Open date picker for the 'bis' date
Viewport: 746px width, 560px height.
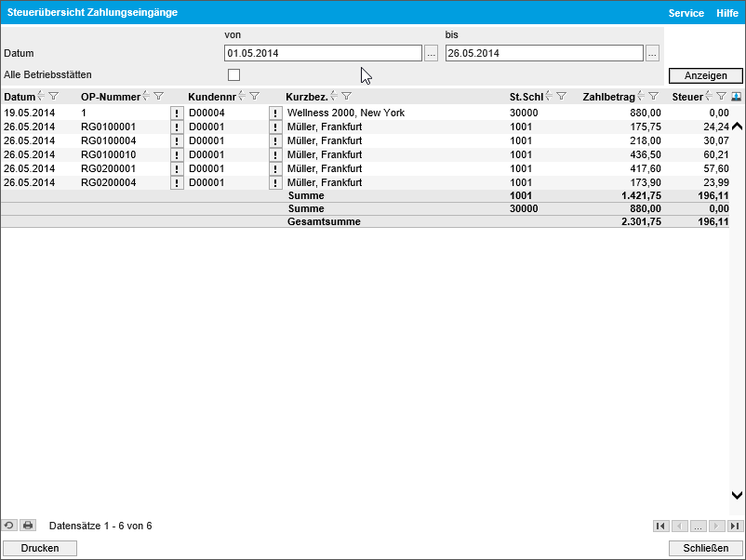(x=652, y=54)
